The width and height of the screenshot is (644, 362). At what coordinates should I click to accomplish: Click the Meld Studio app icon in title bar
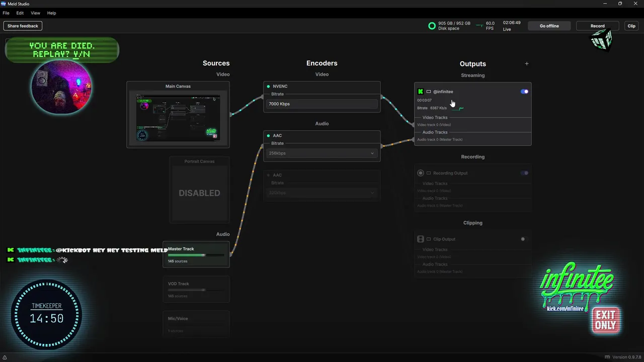click(x=4, y=4)
